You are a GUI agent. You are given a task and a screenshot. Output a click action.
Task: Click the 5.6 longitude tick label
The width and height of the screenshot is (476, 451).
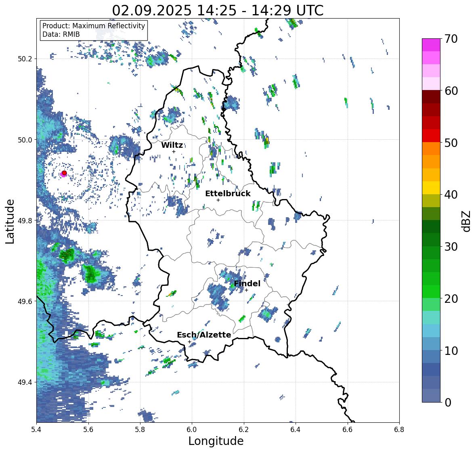tap(88, 430)
